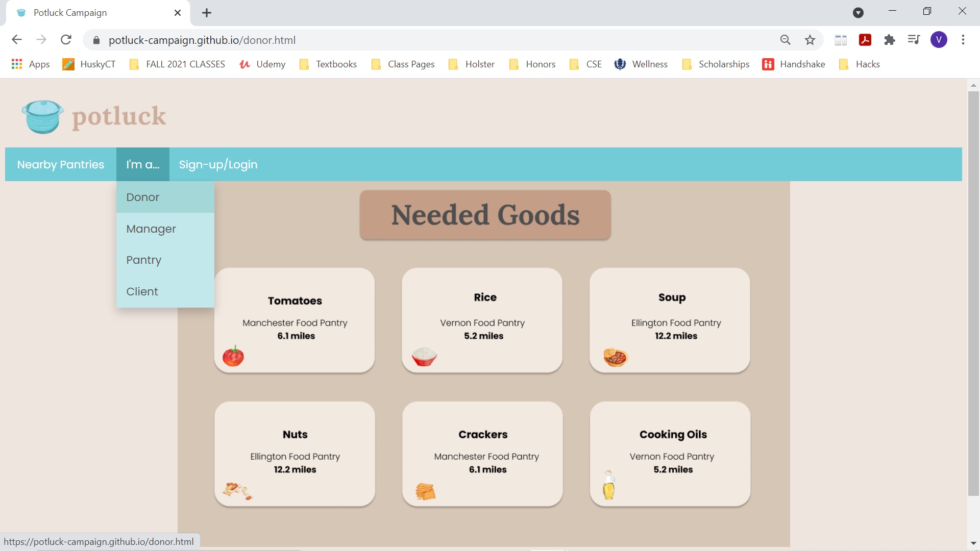Select the Client dropdown option
The height and width of the screenshot is (551, 980).
click(x=142, y=291)
